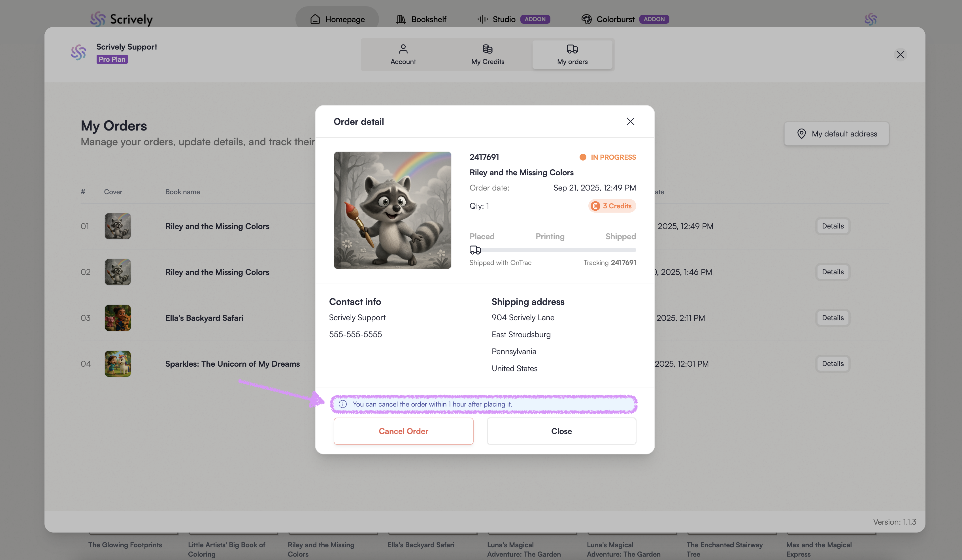Click the Scrively Support avatar icon
This screenshot has width=962, height=560.
tap(79, 53)
